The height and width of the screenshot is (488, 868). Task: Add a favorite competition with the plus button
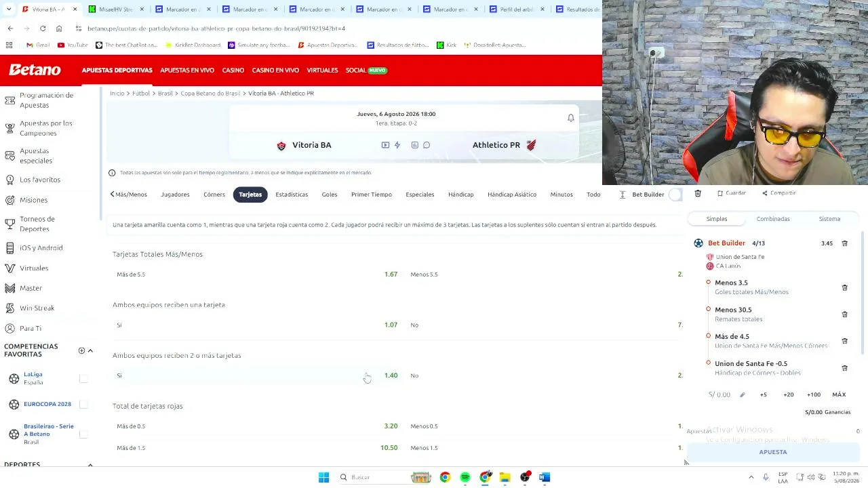(x=81, y=350)
